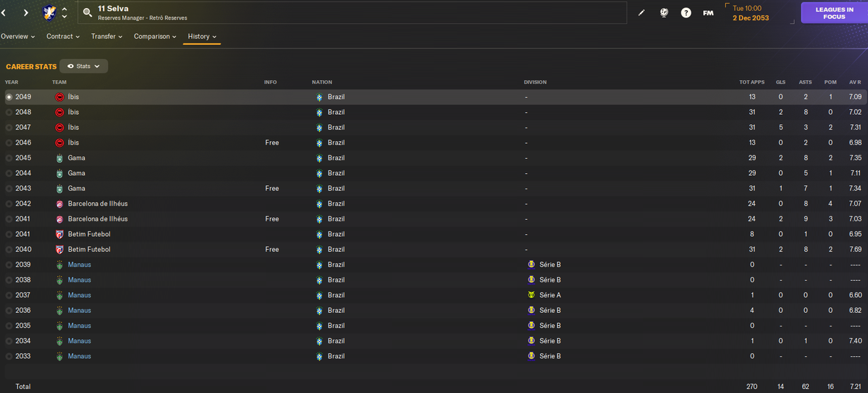The height and width of the screenshot is (393, 868).
Task: Open the help question mark icon
Action: tap(686, 13)
